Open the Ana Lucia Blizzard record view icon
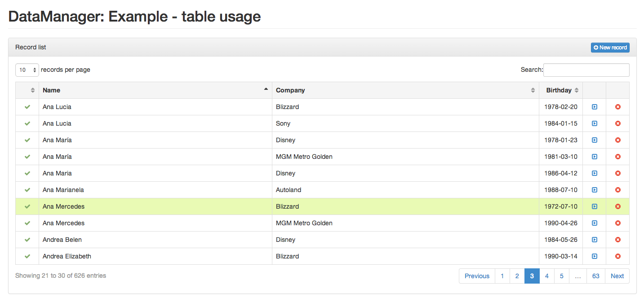Viewport: 644px width, 302px height. (x=594, y=107)
